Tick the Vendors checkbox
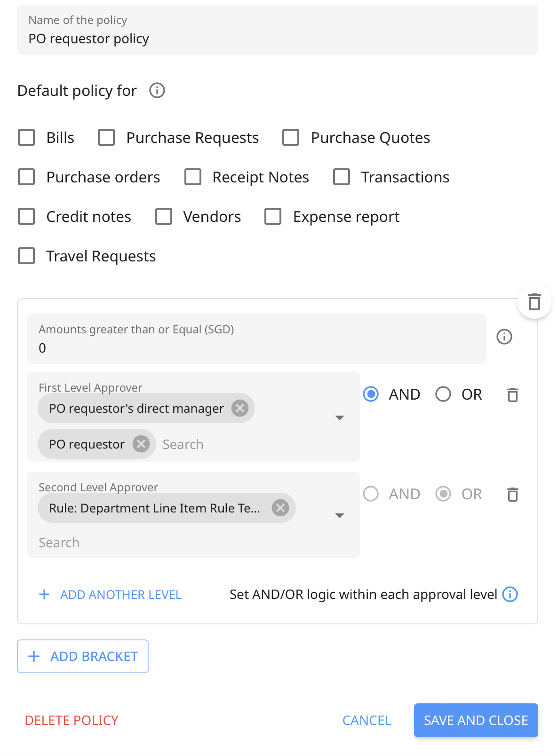Screen dimensions: 558x756 coord(164,217)
